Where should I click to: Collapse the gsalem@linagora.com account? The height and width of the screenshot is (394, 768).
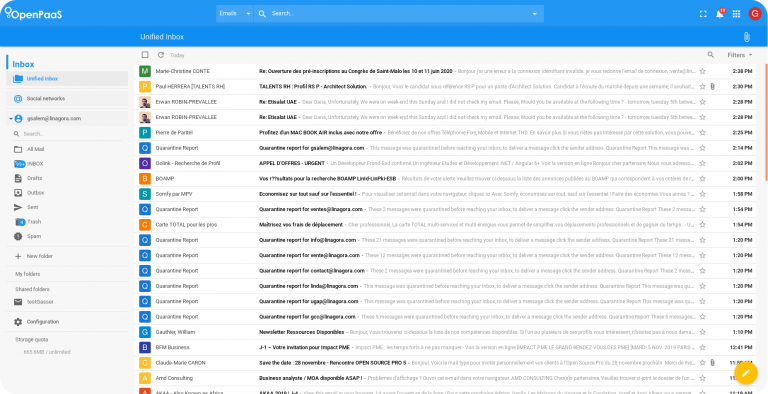(x=11, y=119)
